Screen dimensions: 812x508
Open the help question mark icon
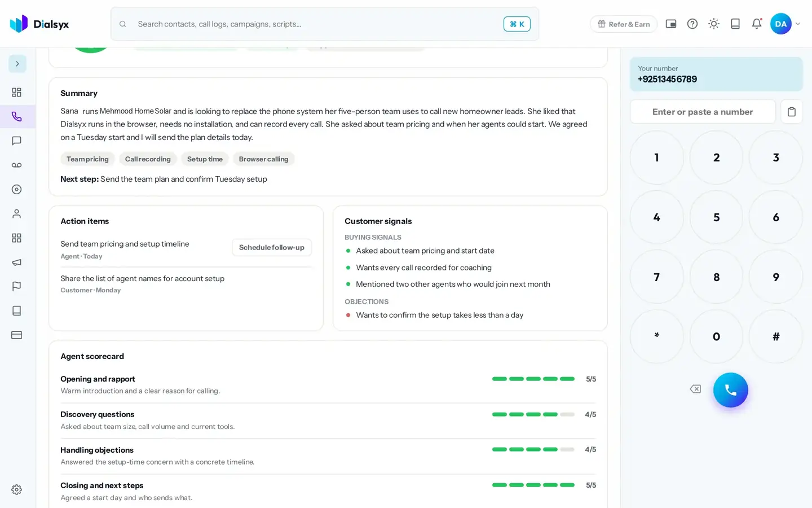click(692, 24)
